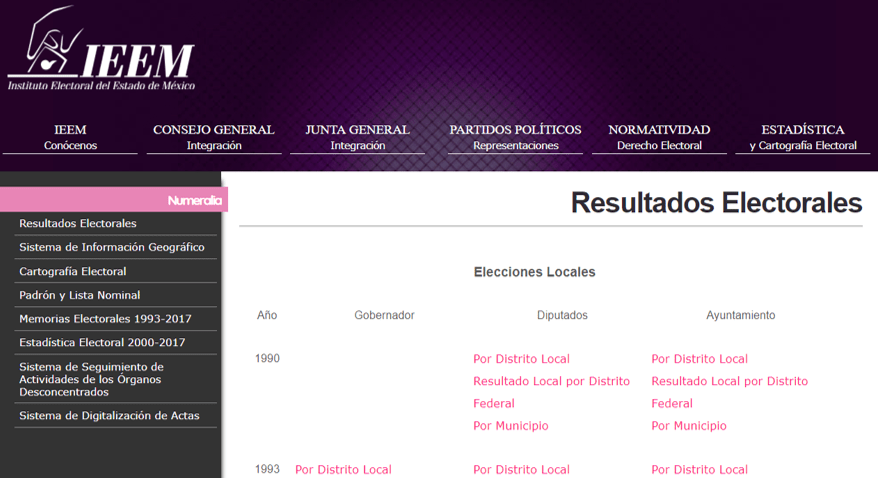
Task: Open Estadística y Cartografía Electoral menu
Action: [x=802, y=137]
